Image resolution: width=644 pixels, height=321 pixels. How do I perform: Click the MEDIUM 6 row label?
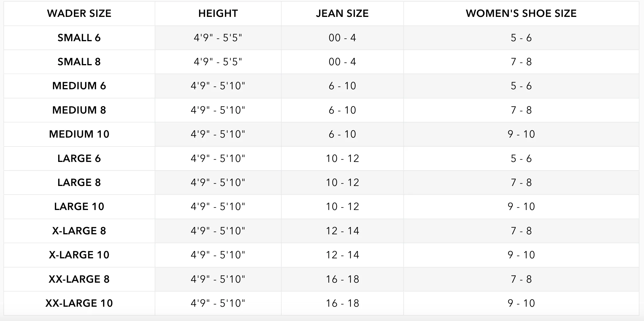tap(79, 86)
